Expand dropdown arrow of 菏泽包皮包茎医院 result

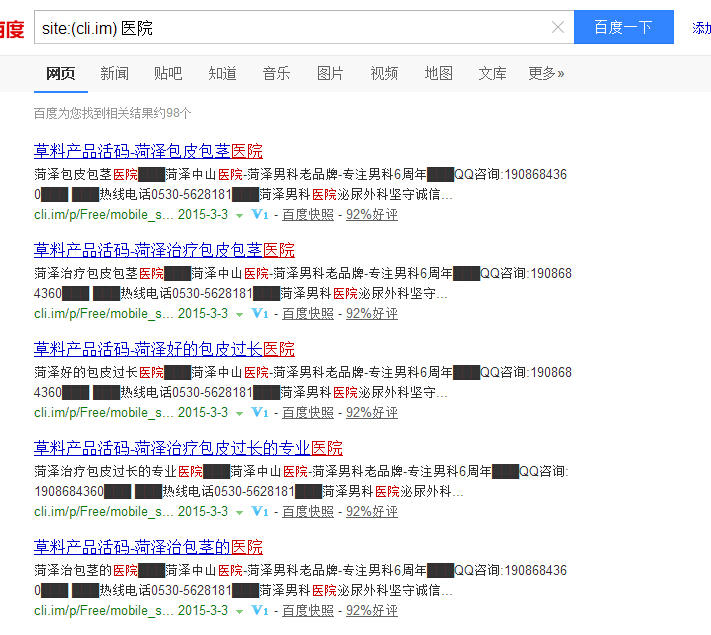tap(239, 215)
